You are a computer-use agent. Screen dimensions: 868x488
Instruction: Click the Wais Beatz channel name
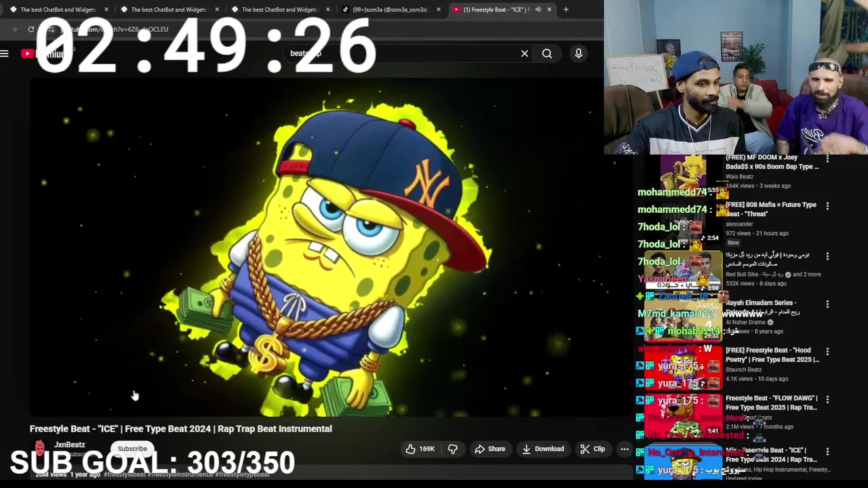739,176
